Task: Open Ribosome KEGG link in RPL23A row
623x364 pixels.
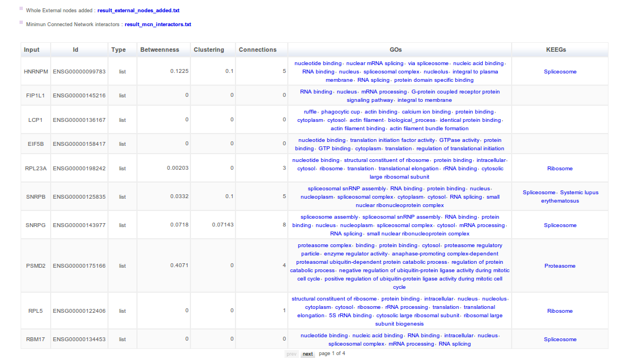Action: point(560,169)
